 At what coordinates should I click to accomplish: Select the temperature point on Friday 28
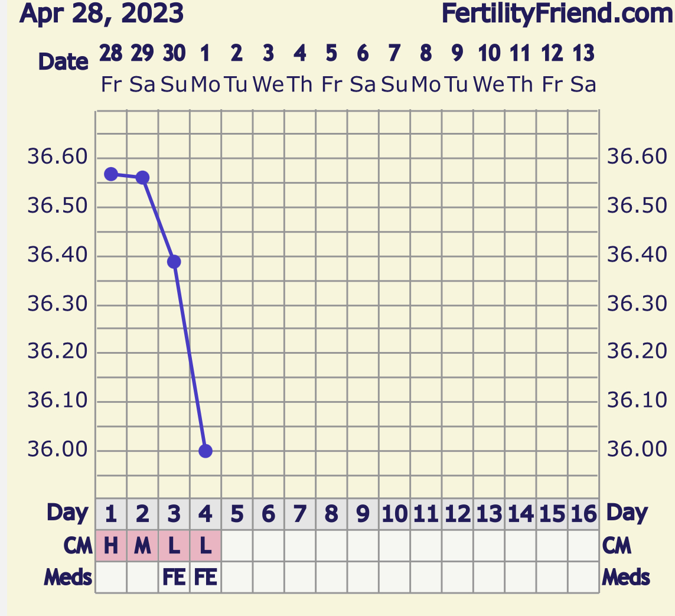111,174
